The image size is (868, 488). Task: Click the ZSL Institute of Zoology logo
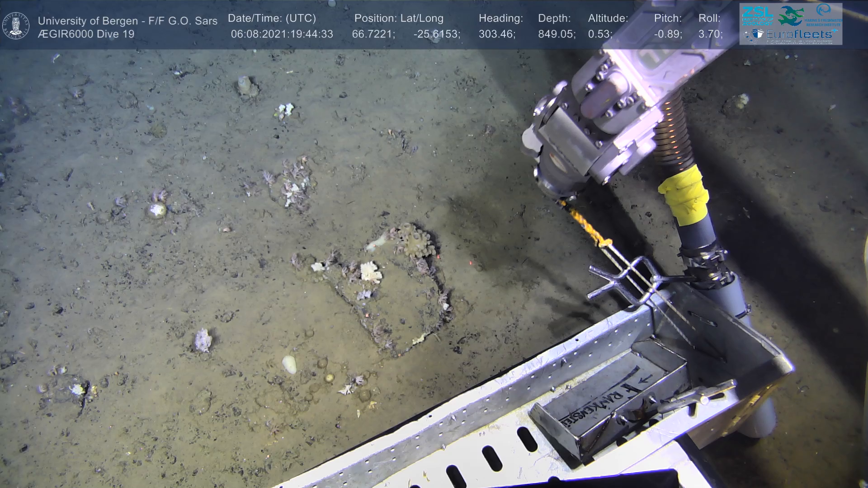click(757, 15)
